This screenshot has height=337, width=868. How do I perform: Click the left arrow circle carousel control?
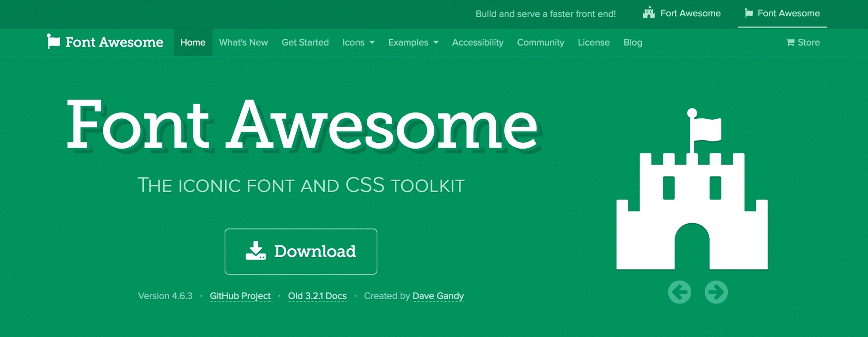pos(679,292)
